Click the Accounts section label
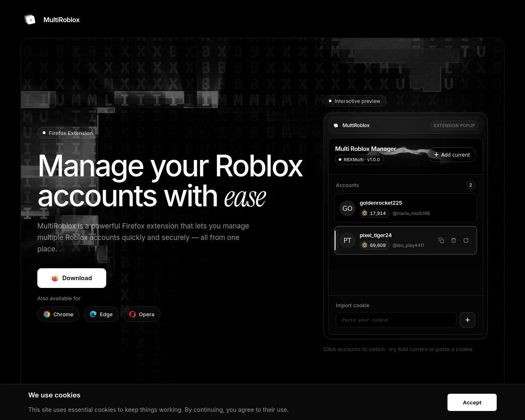The height and width of the screenshot is (420, 525). click(x=347, y=185)
